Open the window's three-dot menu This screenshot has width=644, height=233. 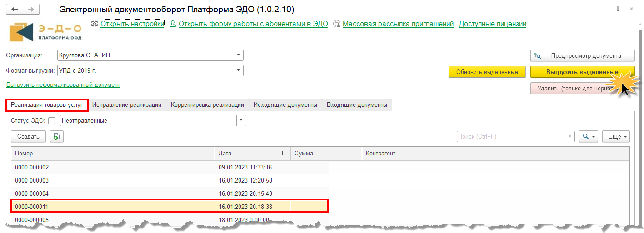pyautogui.click(x=618, y=9)
